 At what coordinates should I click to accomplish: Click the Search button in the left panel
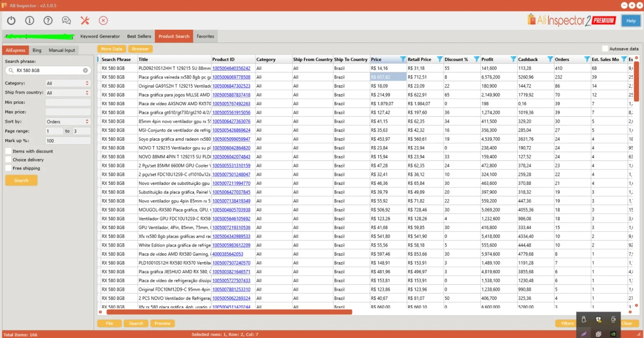[x=21, y=181]
